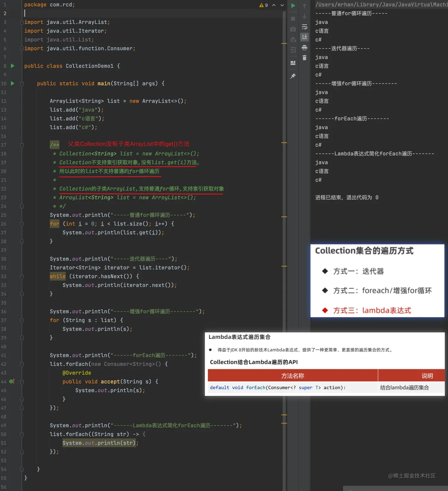Click console header containing "Lambda表达式简化forEach遍历"
The height and width of the screenshot is (491, 448).
(x=375, y=153)
